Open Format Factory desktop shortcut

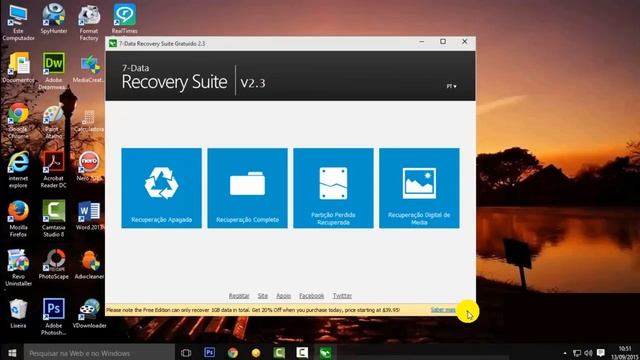pyautogui.click(x=89, y=23)
